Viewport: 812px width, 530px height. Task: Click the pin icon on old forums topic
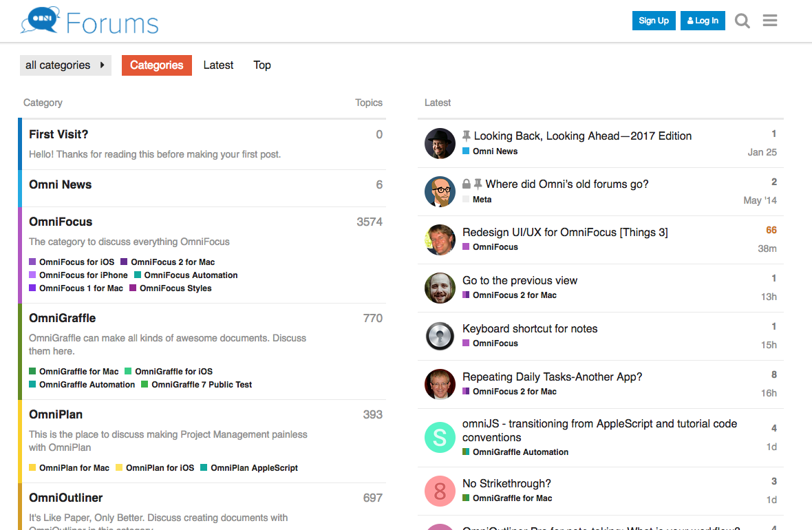coord(478,184)
